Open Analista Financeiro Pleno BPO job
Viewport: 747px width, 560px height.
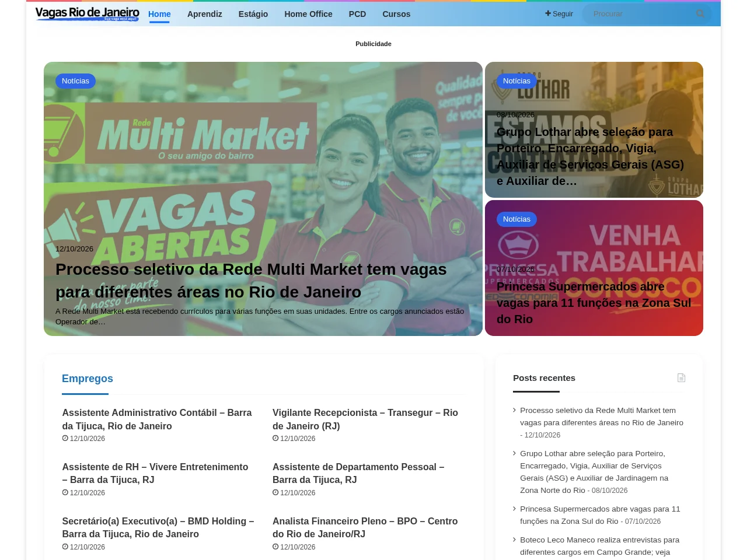pyautogui.click(x=365, y=527)
